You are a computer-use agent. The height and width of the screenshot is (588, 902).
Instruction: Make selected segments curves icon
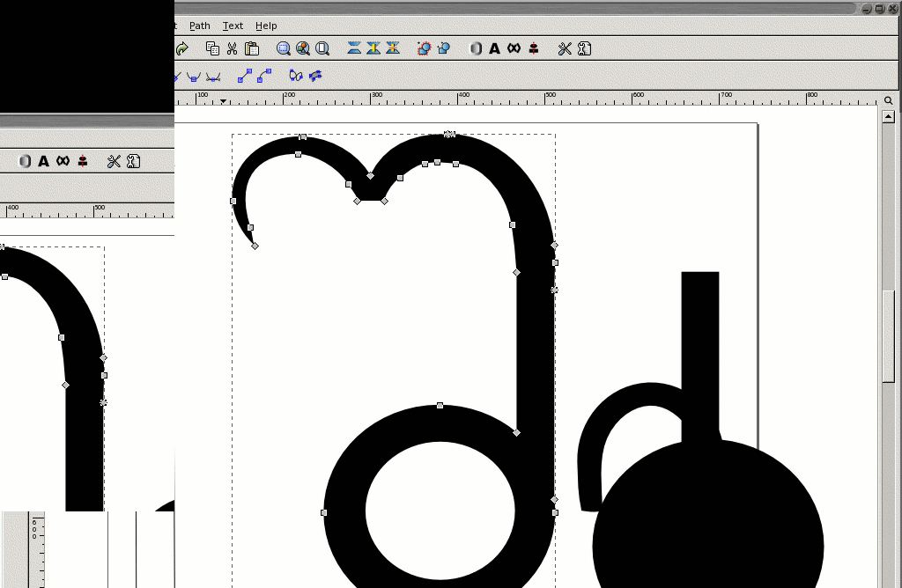264,76
